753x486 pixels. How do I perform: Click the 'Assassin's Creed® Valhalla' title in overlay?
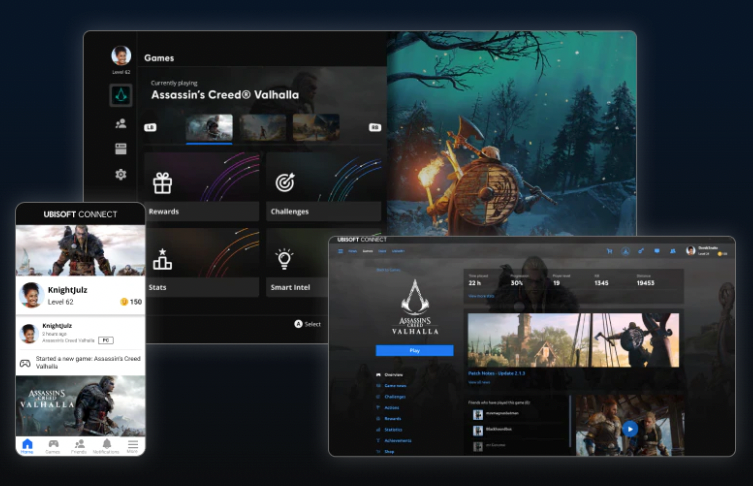click(225, 95)
